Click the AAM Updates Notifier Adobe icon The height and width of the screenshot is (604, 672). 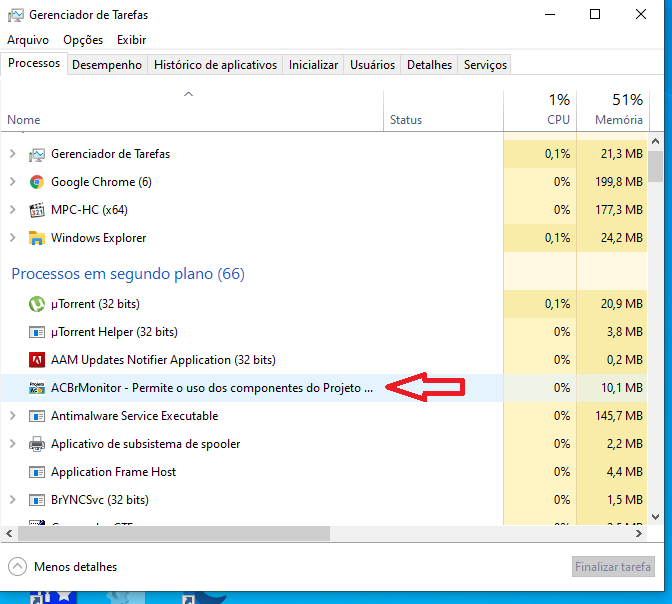[x=37, y=360]
